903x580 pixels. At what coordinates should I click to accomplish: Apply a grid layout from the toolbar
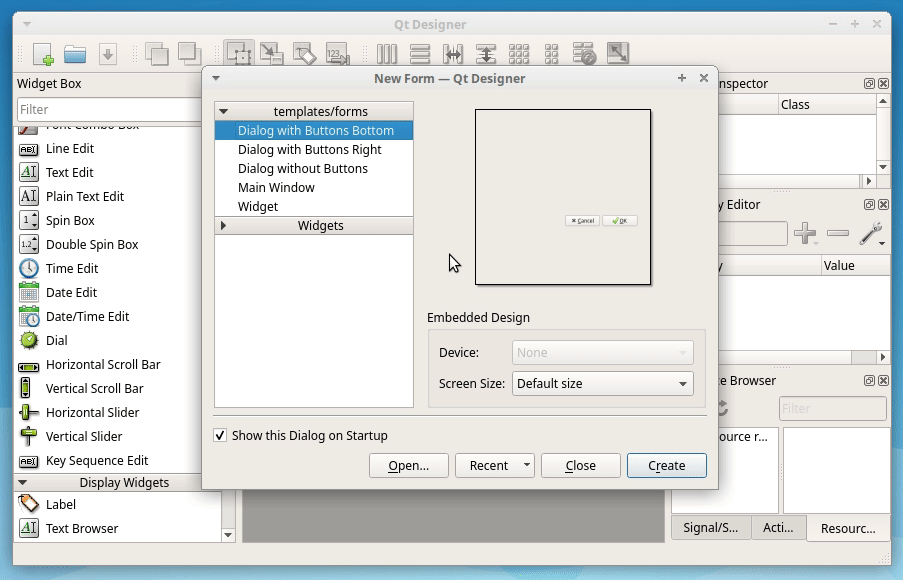tap(519, 53)
